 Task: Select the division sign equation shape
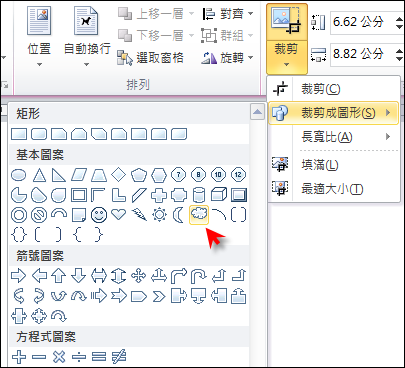tap(79, 357)
